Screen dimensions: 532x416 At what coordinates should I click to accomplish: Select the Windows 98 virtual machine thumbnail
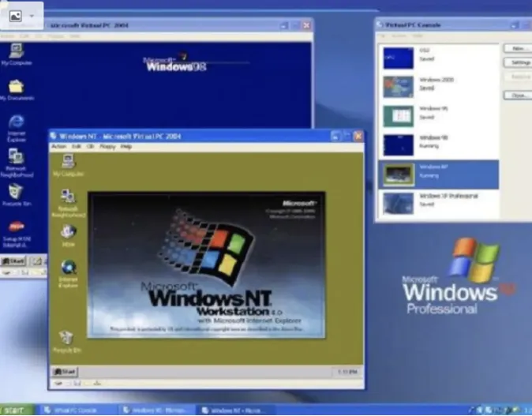tap(399, 145)
